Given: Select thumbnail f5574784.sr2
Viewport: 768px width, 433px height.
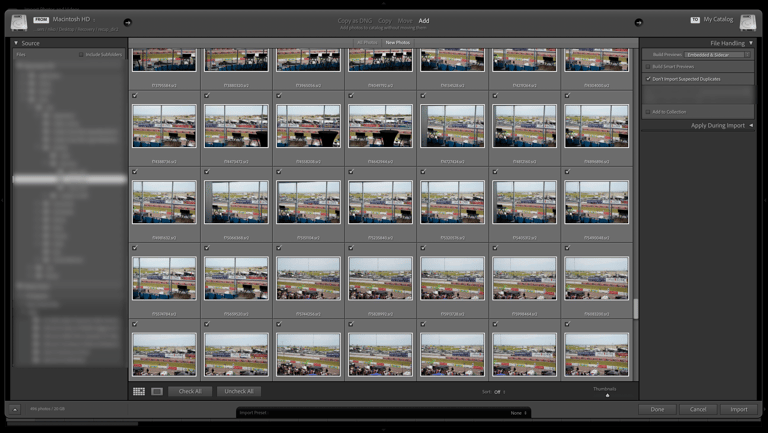Looking at the screenshot, I should [x=164, y=278].
